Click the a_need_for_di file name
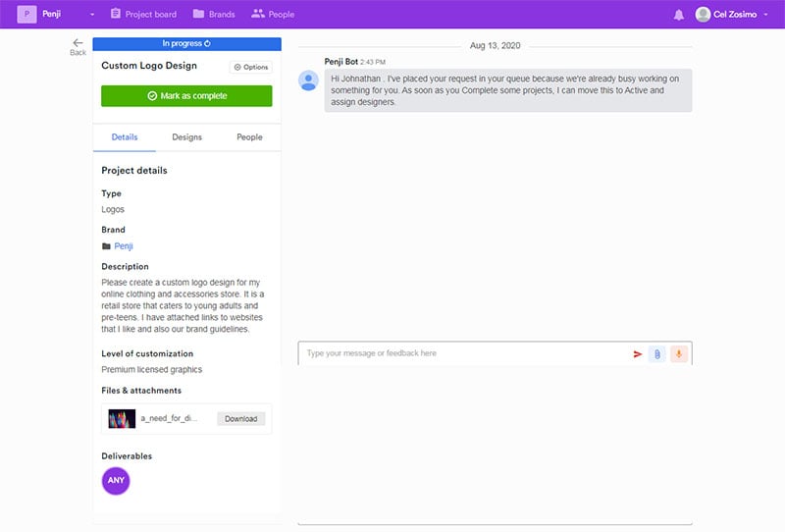This screenshot has height=532, width=785. pos(169,418)
